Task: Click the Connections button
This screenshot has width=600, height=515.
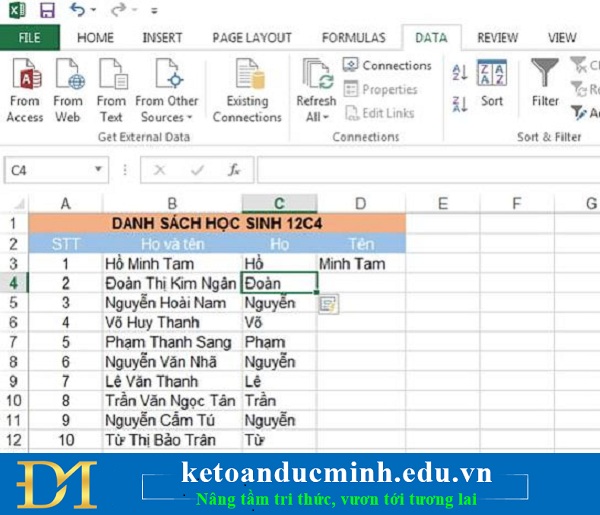Action: (x=386, y=65)
